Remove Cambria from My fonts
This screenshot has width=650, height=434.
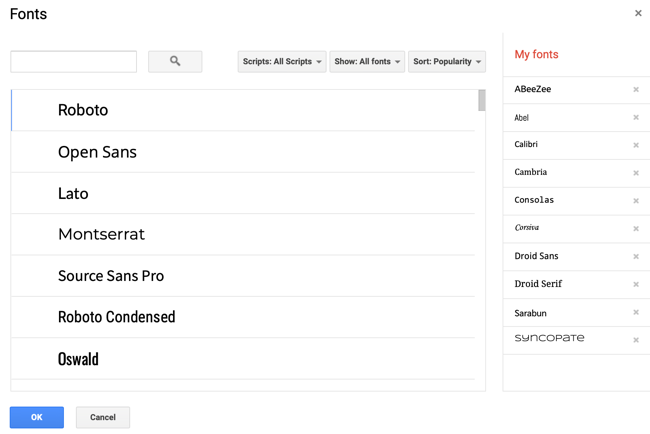click(636, 173)
